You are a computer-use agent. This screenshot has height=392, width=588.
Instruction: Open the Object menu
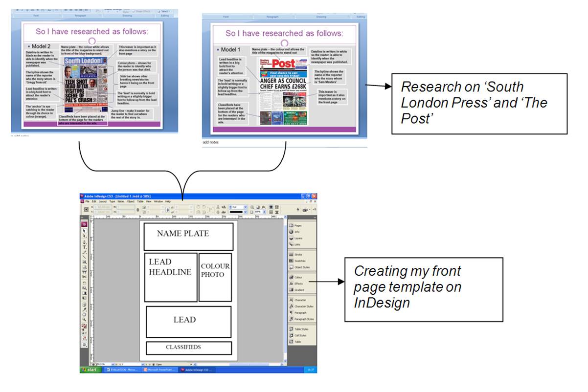(x=131, y=201)
